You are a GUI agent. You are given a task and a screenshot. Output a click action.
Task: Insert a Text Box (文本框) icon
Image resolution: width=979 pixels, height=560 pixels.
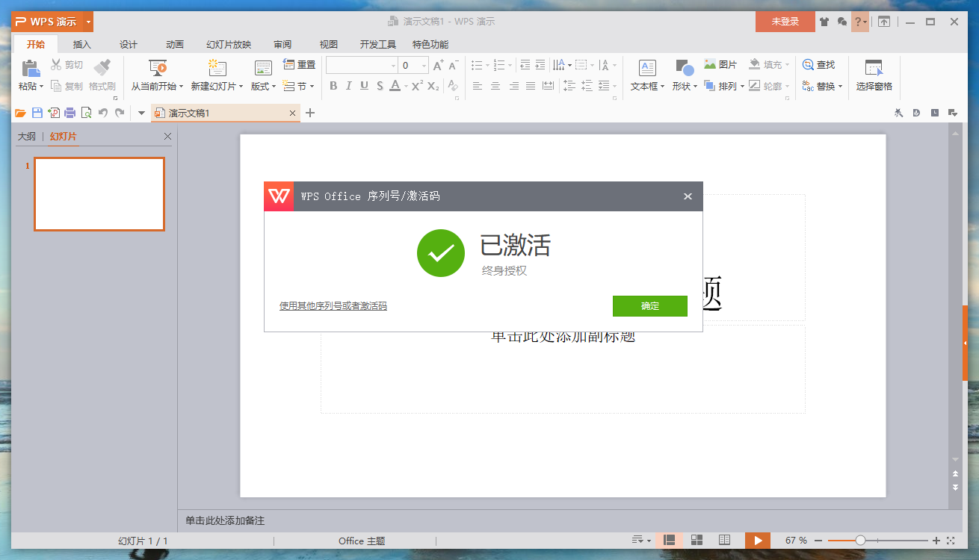(647, 68)
